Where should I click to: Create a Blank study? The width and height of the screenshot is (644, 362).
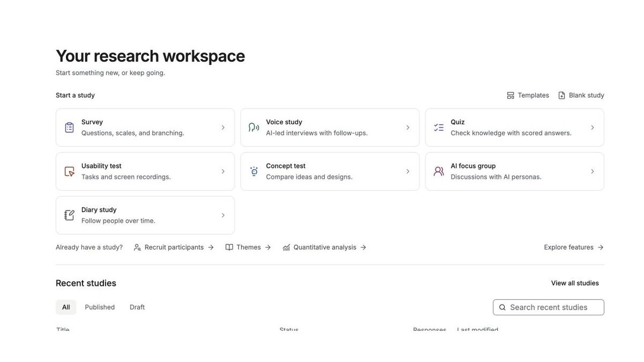click(x=581, y=96)
